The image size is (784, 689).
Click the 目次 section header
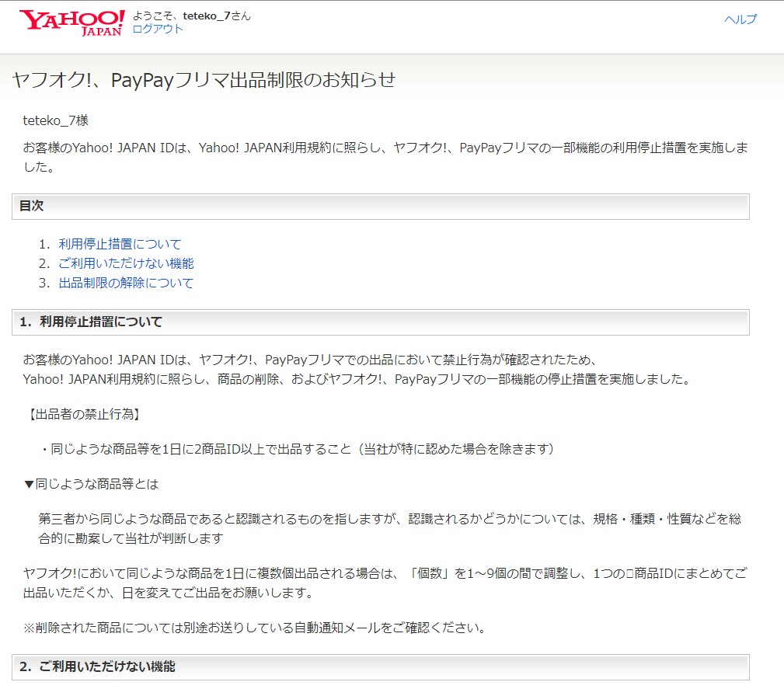pos(381,207)
